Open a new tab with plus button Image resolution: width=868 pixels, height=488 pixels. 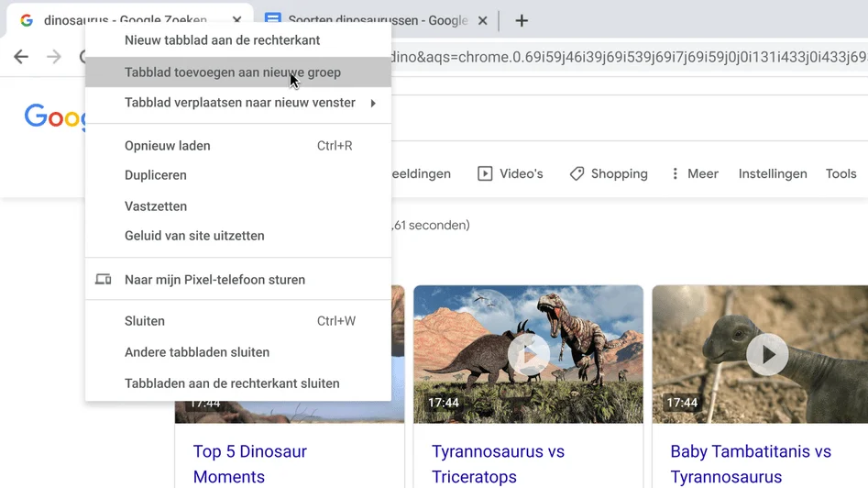pos(522,21)
